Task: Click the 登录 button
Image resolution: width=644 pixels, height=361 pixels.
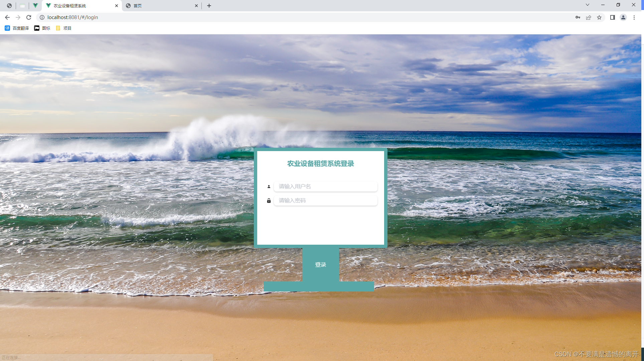Action: click(320, 265)
